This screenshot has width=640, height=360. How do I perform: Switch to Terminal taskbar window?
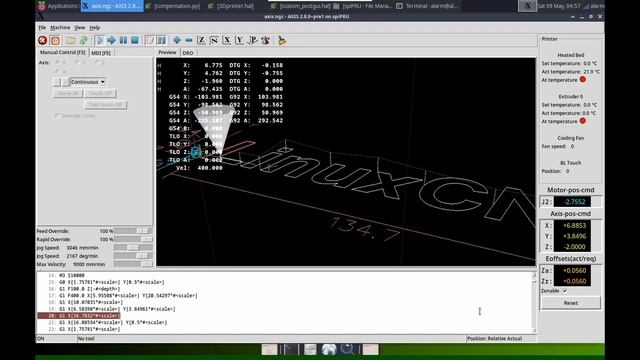click(427, 6)
